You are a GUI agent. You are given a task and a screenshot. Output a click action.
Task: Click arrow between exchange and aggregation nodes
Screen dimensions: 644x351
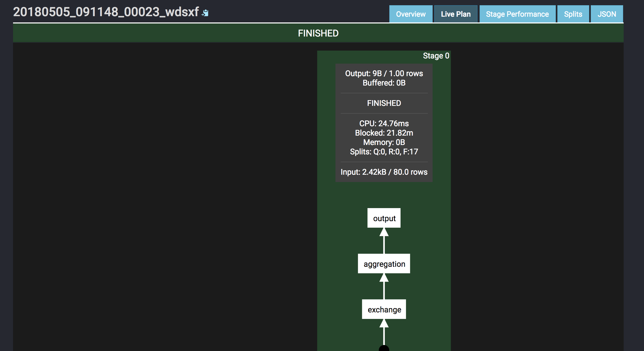click(x=384, y=286)
